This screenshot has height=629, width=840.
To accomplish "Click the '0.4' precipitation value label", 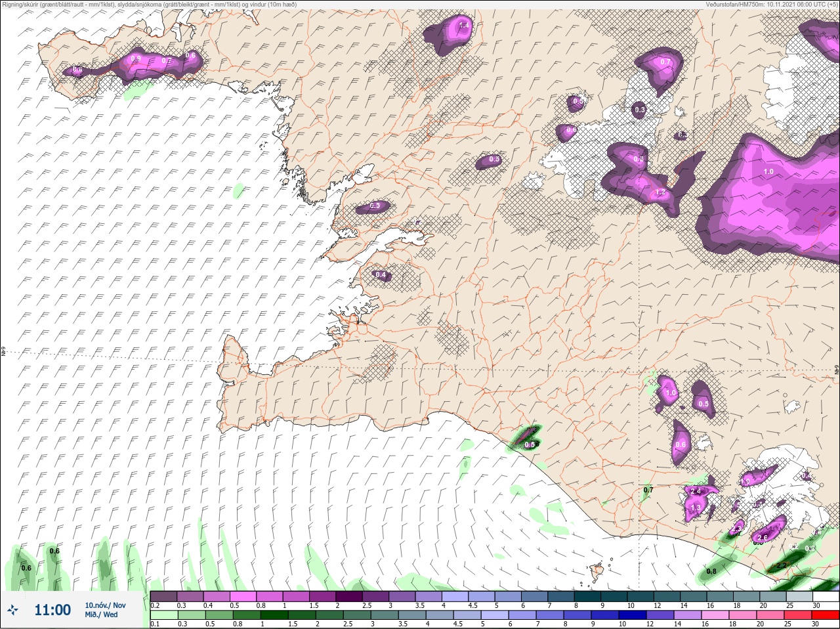I will pyautogui.click(x=380, y=275).
